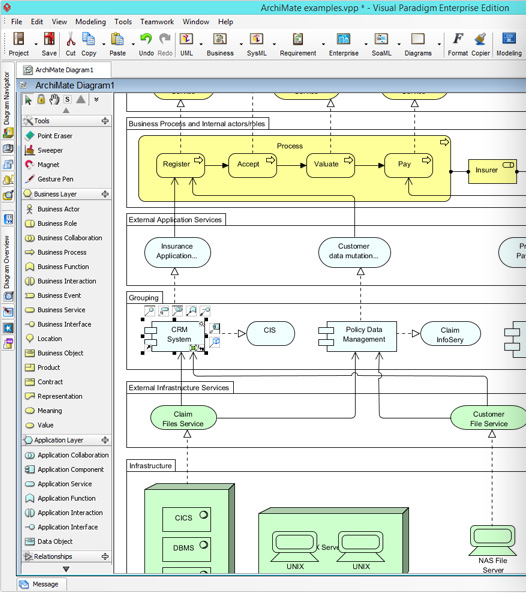Viewport: 526px width, 593px height.
Task: Expand the Relationships palette group
Action: coord(105,556)
